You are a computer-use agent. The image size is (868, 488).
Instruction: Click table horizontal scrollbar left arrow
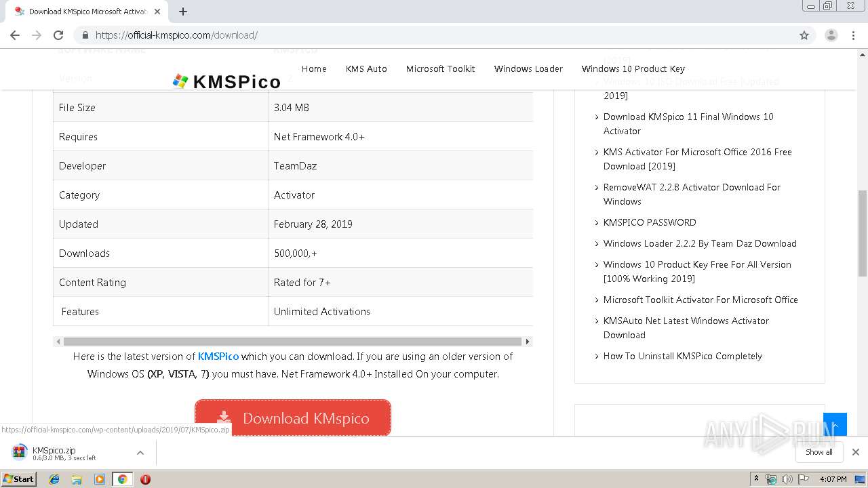pyautogui.click(x=58, y=342)
